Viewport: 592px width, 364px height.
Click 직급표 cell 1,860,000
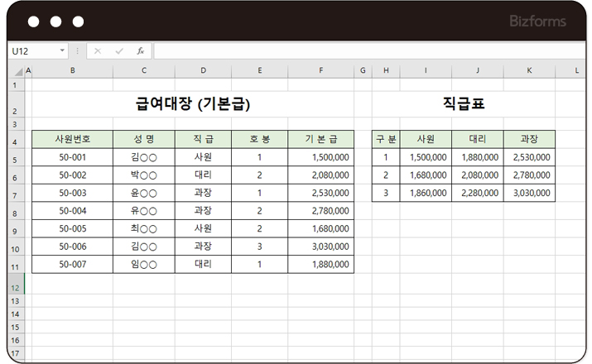(426, 193)
